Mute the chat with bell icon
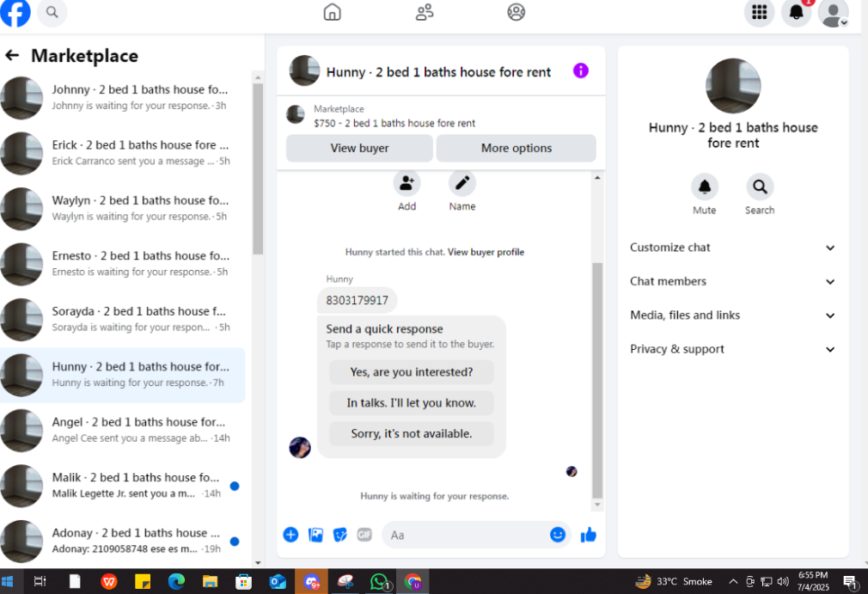 click(x=704, y=187)
